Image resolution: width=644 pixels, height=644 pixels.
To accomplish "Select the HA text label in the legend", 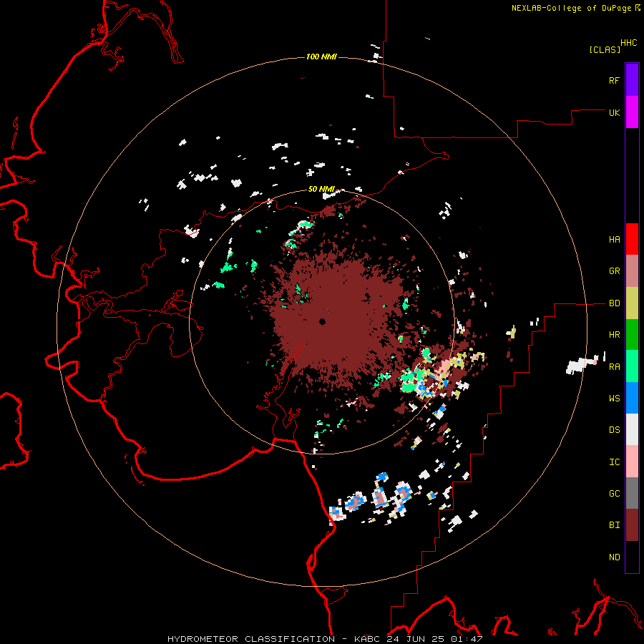I will tap(615, 240).
